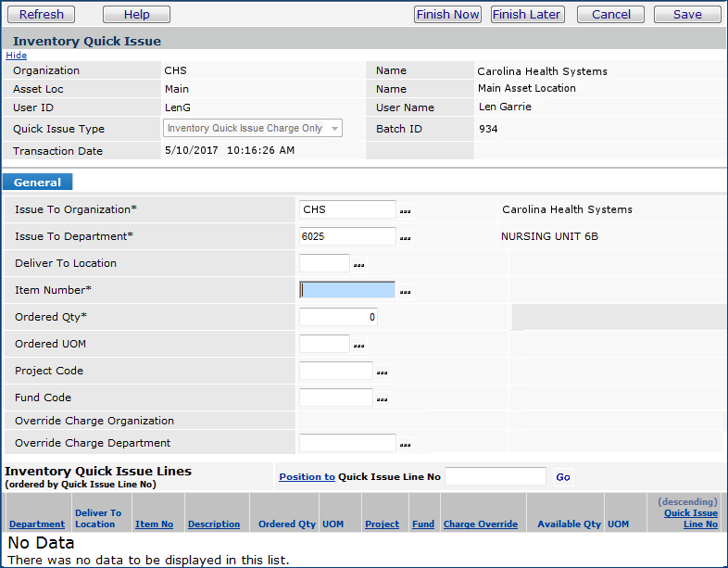Open Override Charge Department lookup icon

(x=406, y=445)
